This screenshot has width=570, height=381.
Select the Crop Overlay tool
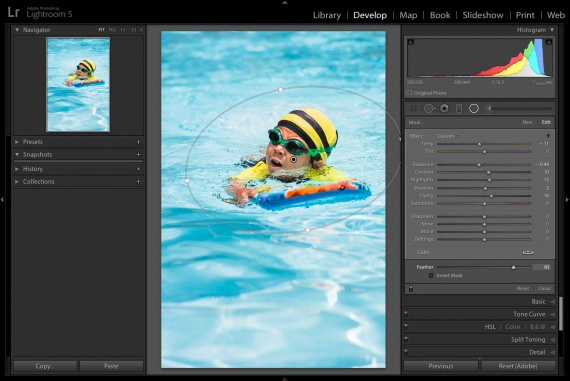pyautogui.click(x=413, y=108)
